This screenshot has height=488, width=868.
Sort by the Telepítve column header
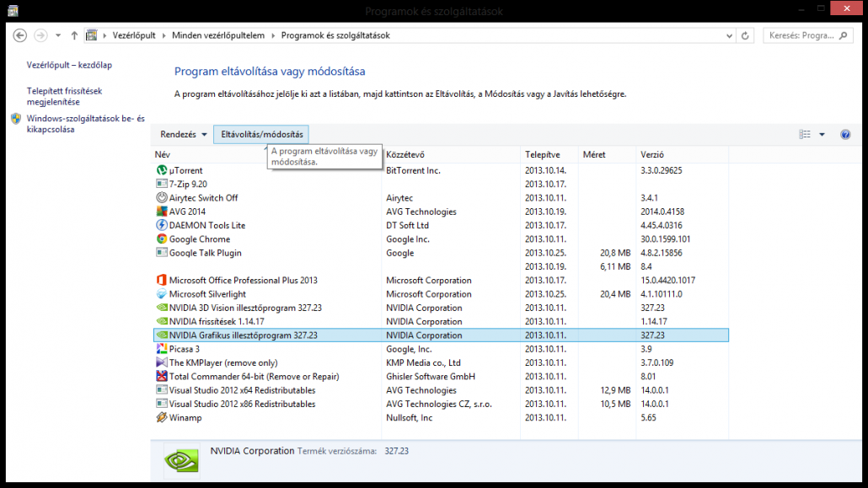(x=549, y=154)
